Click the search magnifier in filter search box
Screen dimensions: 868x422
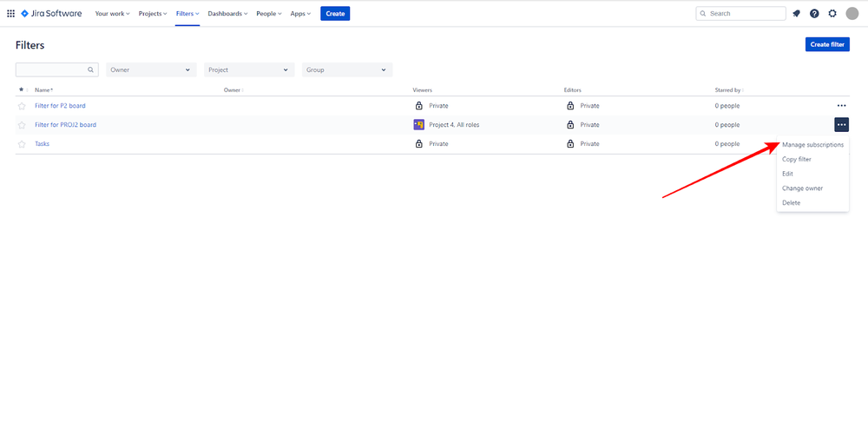coord(91,69)
